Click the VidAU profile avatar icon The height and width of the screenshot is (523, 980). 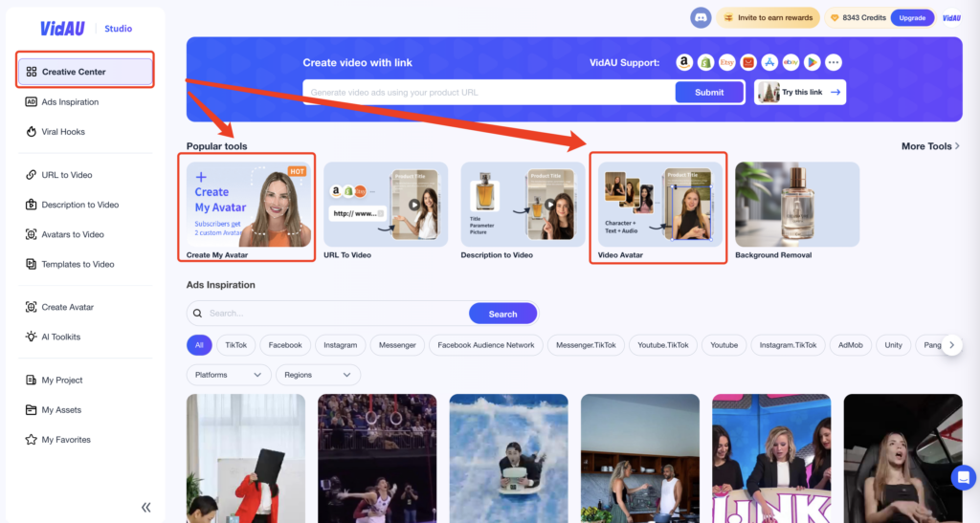tap(952, 17)
